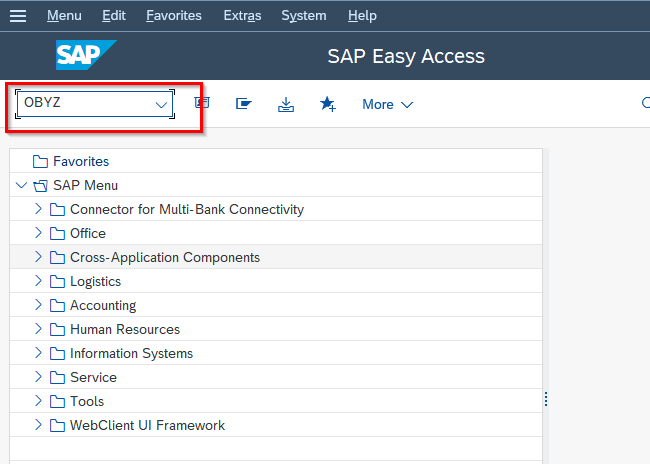Open the transaction code history dropdown arrow
Screen dimensions: 650x464
pos(161,104)
